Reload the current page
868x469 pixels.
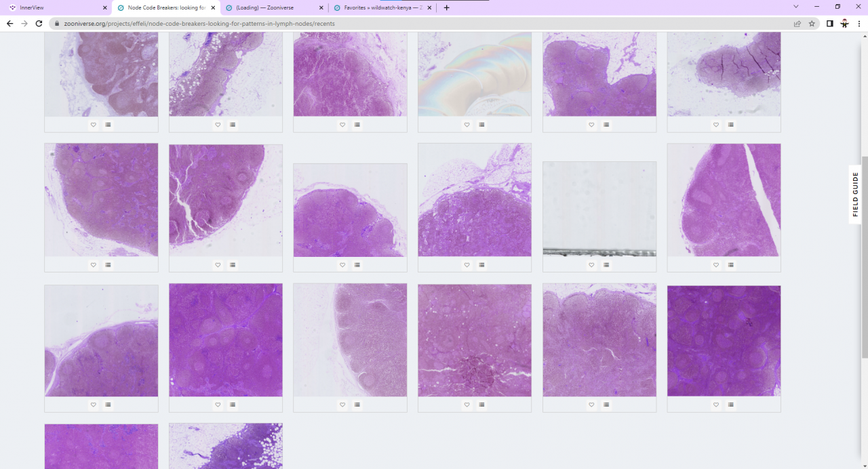39,23
